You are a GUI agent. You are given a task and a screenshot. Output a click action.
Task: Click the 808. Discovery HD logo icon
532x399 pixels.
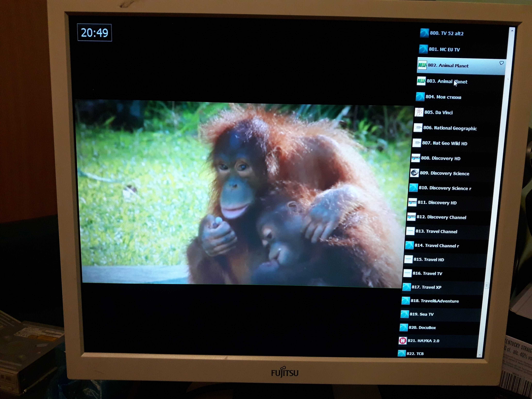(x=416, y=158)
